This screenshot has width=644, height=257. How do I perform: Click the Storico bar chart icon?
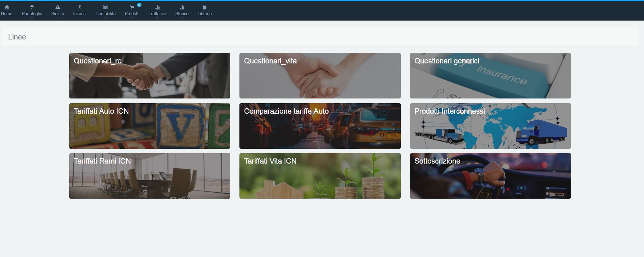coord(182,7)
